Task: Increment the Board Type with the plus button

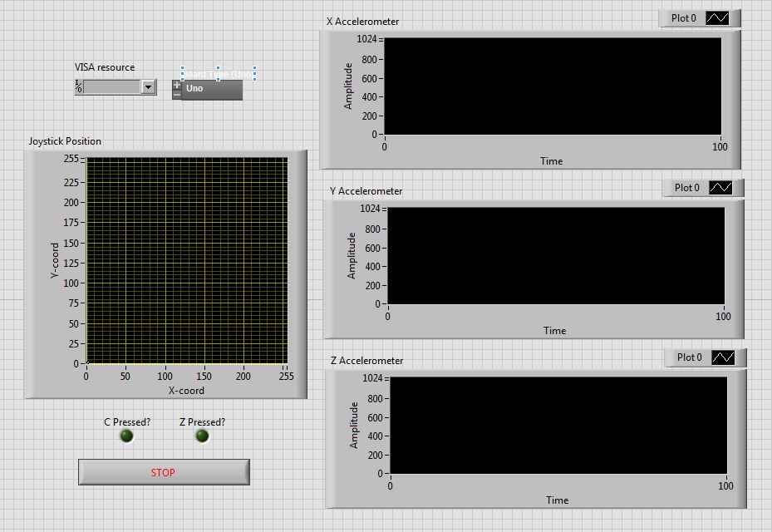Action: (176, 85)
